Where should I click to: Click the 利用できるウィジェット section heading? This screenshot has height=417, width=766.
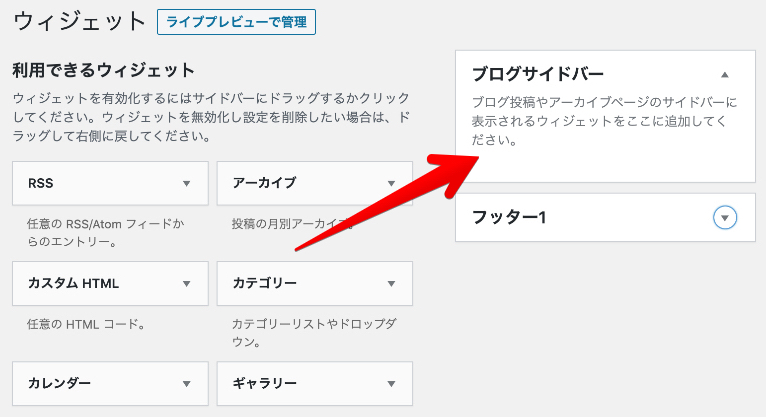(102, 70)
